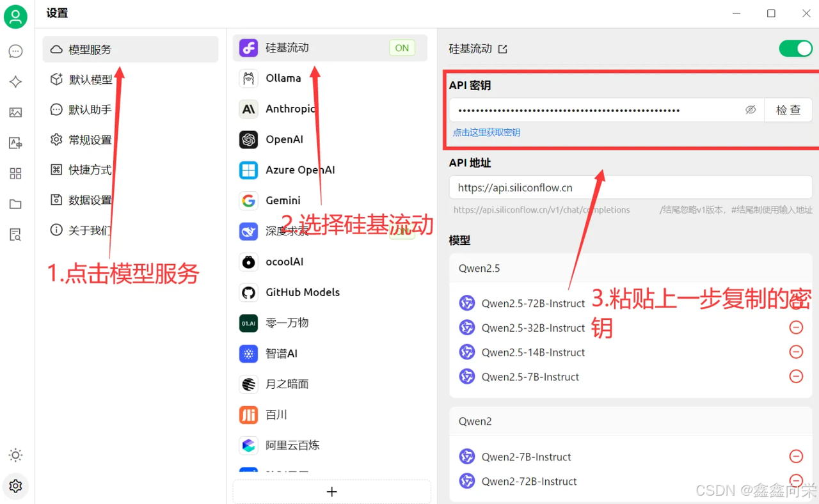This screenshot has width=819, height=504.
Task: Open the document search sidebar icon
Action: pos(15,235)
